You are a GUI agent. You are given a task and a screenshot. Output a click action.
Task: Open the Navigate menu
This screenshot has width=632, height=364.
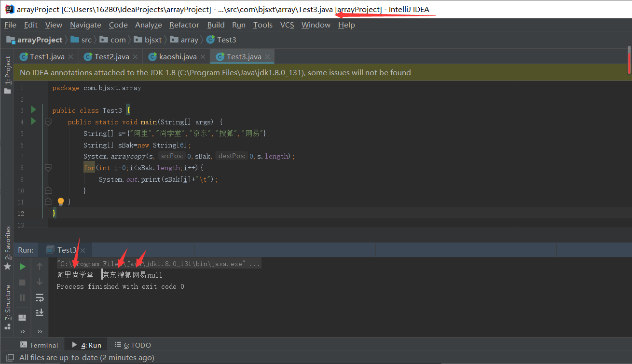85,25
